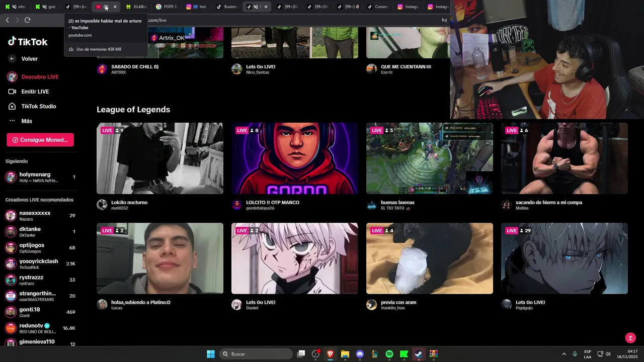
Task: Click EL TIO TATU profile avatar
Action: click(x=372, y=205)
